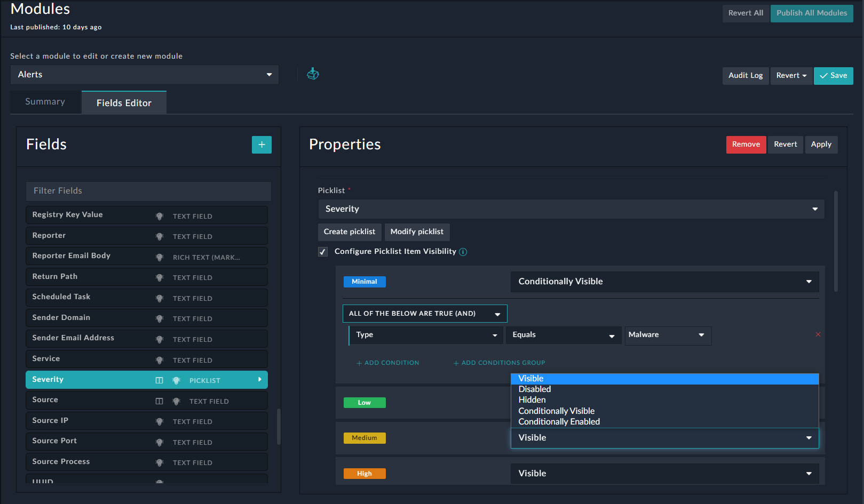Apply the picklist property changes
Image resolution: width=864 pixels, height=504 pixels.
(821, 145)
